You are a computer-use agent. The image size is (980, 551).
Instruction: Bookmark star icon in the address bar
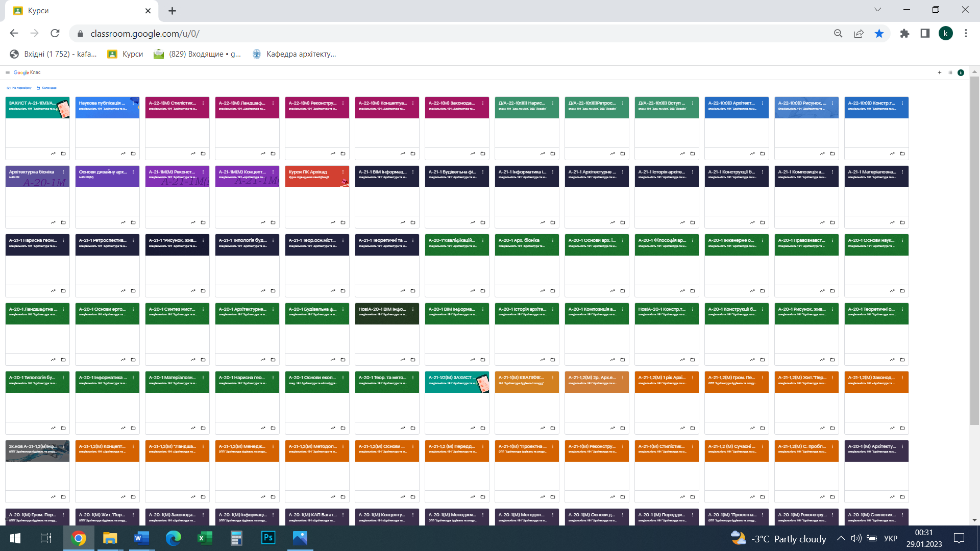click(x=879, y=34)
